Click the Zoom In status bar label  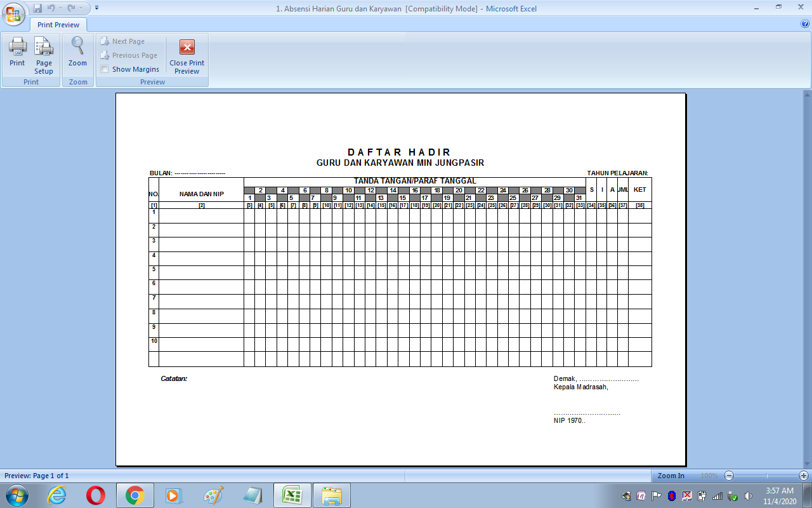671,476
